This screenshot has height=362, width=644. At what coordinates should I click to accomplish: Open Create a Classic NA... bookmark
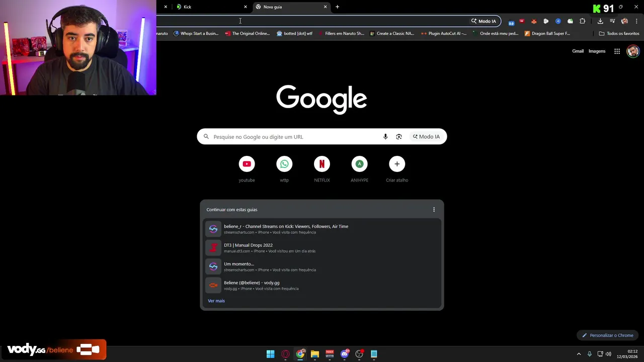[x=392, y=34]
